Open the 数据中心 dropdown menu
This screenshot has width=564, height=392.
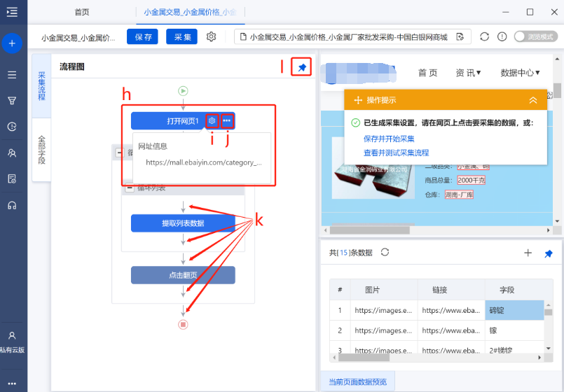tap(520, 73)
